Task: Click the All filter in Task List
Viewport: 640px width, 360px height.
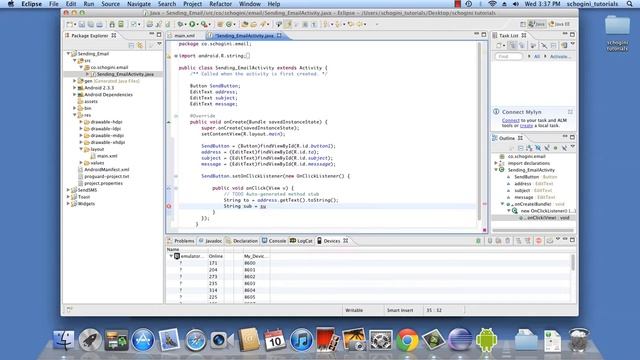Action: coord(537,56)
